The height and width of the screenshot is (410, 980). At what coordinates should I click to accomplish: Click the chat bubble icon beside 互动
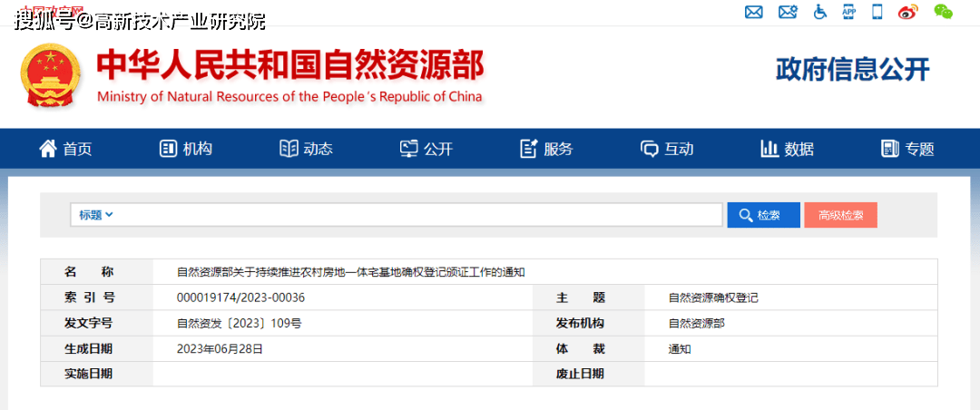tap(650, 149)
